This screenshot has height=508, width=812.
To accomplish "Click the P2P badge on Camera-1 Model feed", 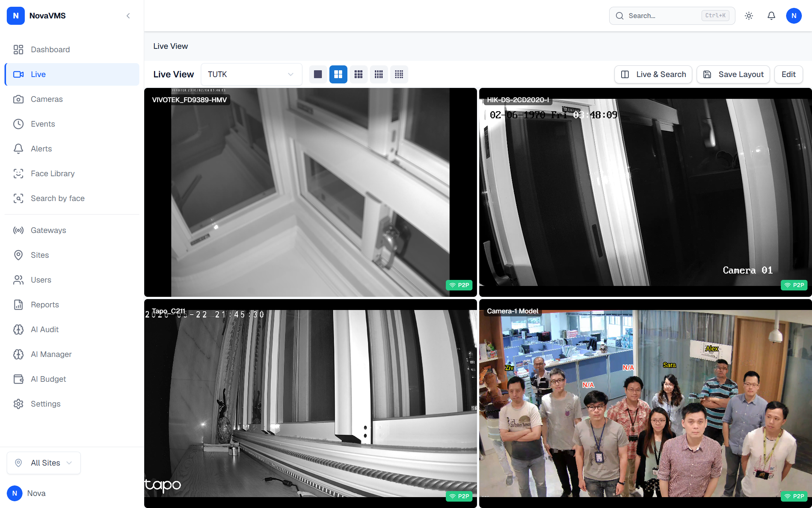I will 794,496.
